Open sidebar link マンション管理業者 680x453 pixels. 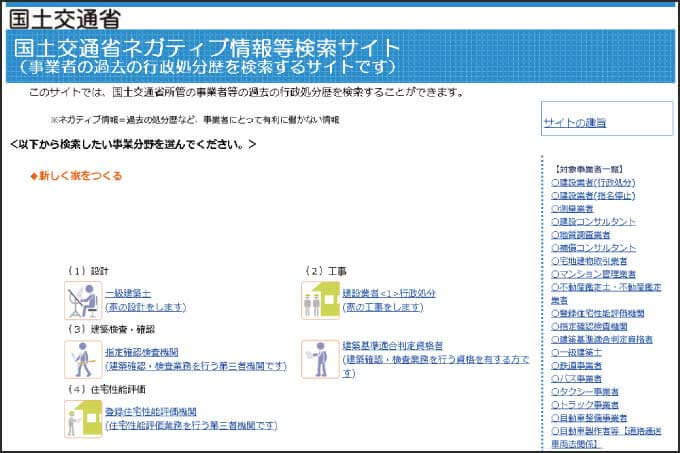(x=593, y=274)
